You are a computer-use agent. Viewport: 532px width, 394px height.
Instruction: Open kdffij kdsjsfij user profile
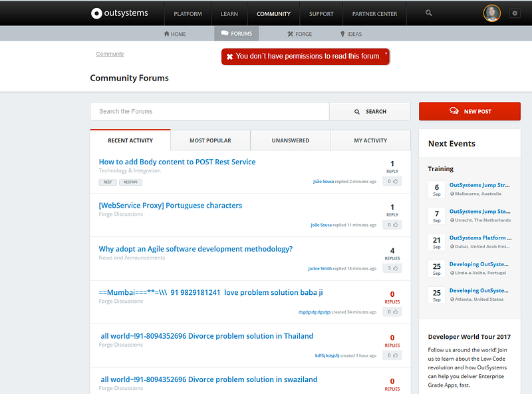coord(327,355)
